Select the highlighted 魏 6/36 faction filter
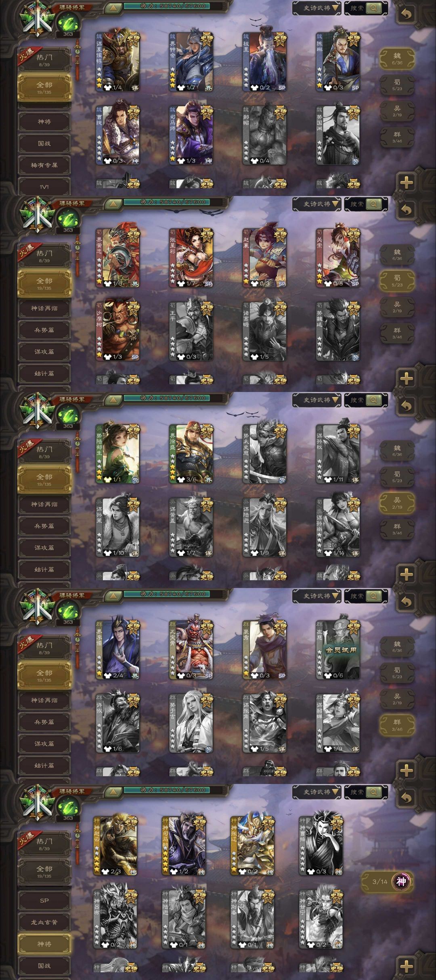Image resolution: width=436 pixels, height=980 pixels. coord(397,59)
